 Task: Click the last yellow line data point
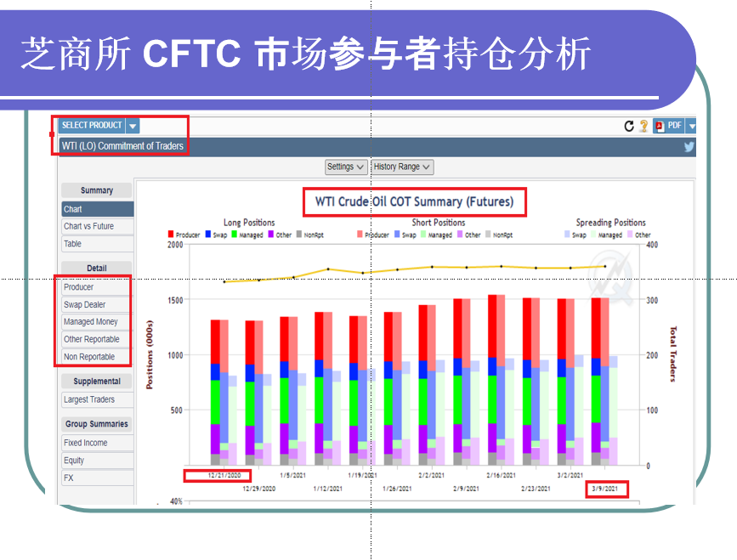coord(605,266)
